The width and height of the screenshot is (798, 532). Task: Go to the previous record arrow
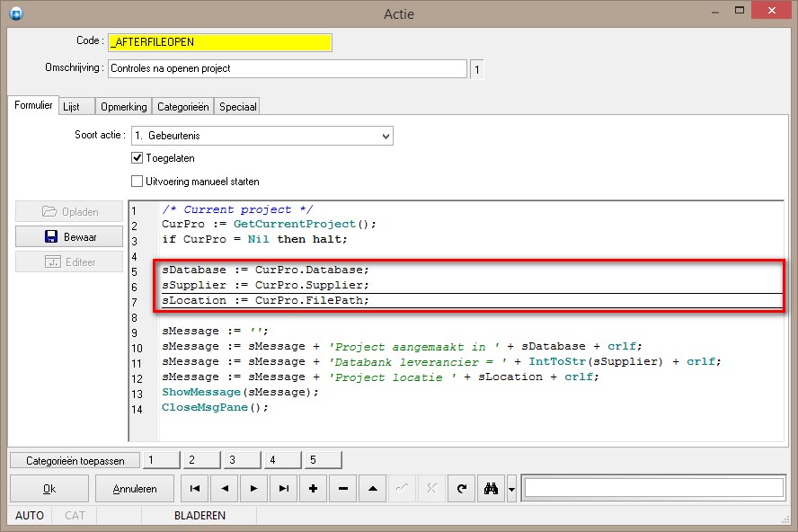(225, 489)
